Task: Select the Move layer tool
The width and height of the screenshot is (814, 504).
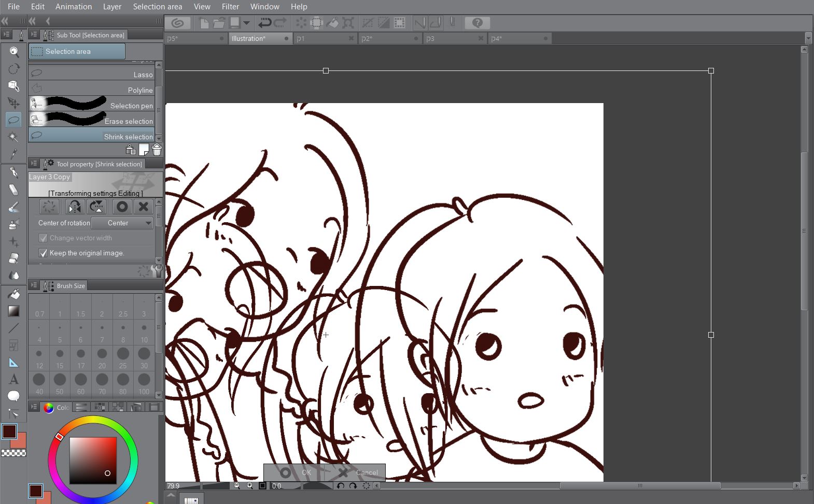Action: (x=14, y=103)
